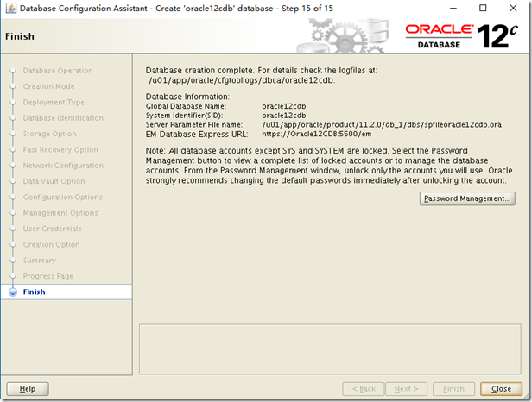The height and width of the screenshot is (402, 532).
Task: Click the Global Database Name value oracle12cdb
Action: point(284,106)
